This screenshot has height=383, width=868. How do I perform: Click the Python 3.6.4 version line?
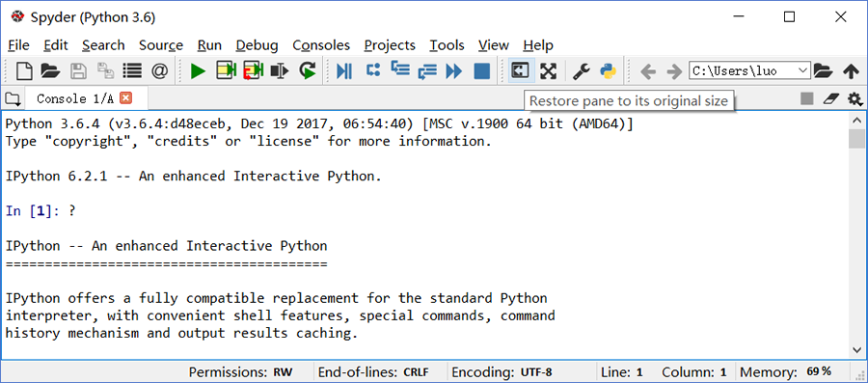[x=319, y=124]
